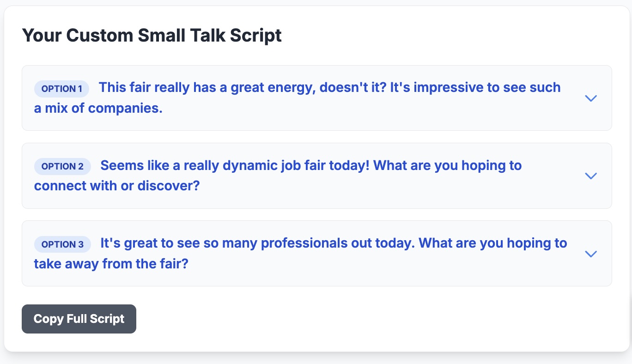
Task: Click the "a mix of companies." text
Action: (x=98, y=108)
